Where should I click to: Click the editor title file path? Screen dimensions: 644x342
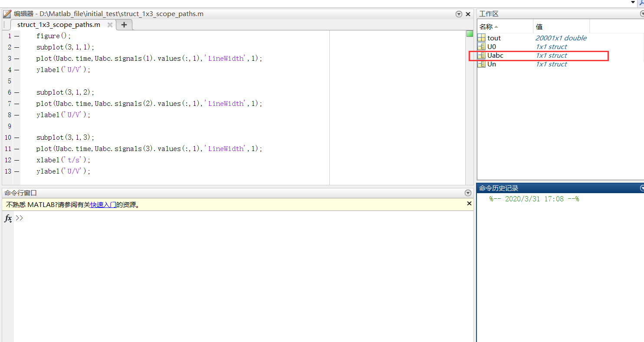pyautogui.click(x=122, y=14)
